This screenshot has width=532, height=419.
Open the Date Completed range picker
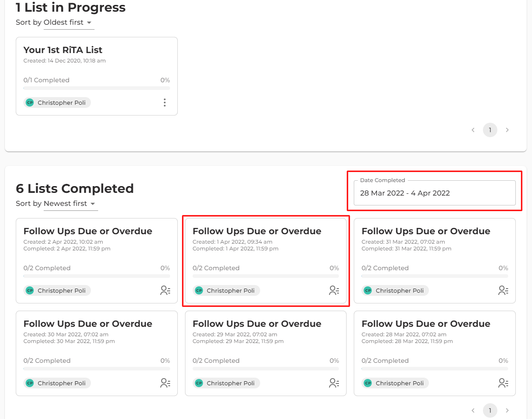coord(434,193)
